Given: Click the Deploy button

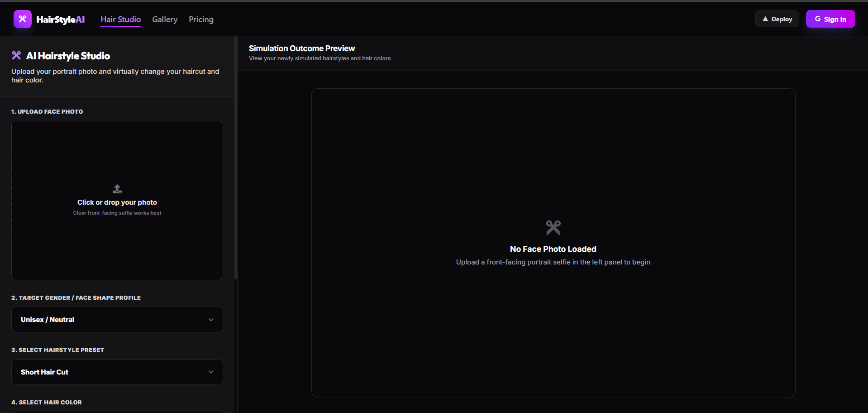Looking at the screenshot, I should pos(777,19).
